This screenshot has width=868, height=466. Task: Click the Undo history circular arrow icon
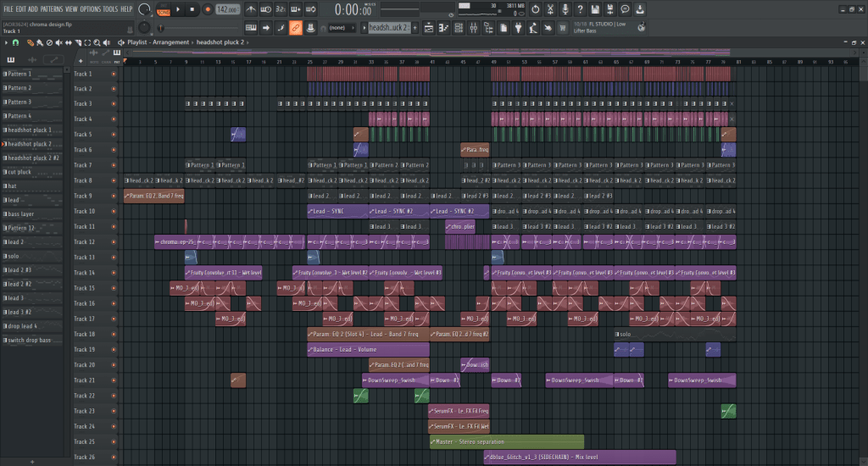click(x=535, y=9)
